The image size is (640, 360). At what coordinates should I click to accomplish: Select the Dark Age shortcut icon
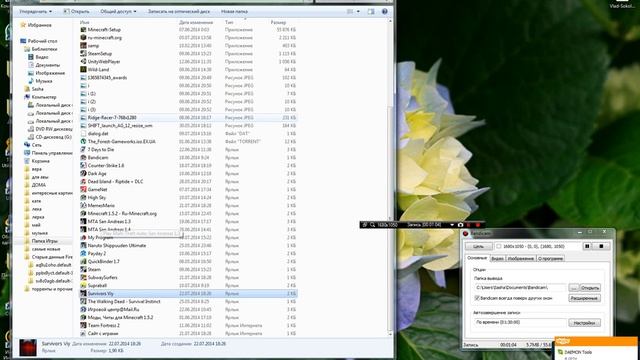pos(83,173)
